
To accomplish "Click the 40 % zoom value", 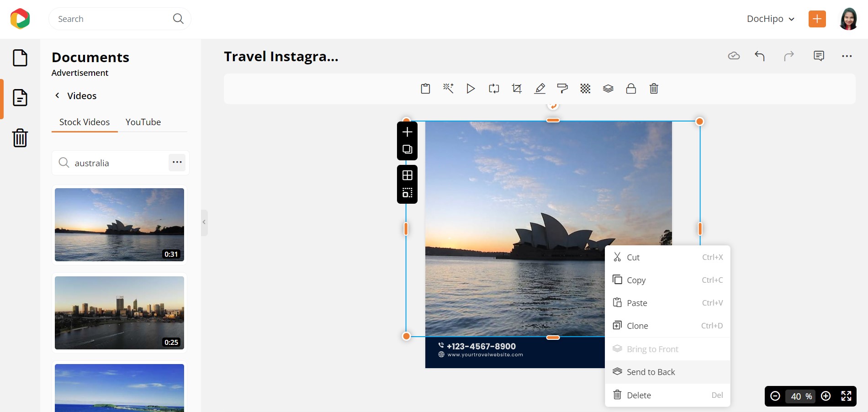I will (x=800, y=396).
